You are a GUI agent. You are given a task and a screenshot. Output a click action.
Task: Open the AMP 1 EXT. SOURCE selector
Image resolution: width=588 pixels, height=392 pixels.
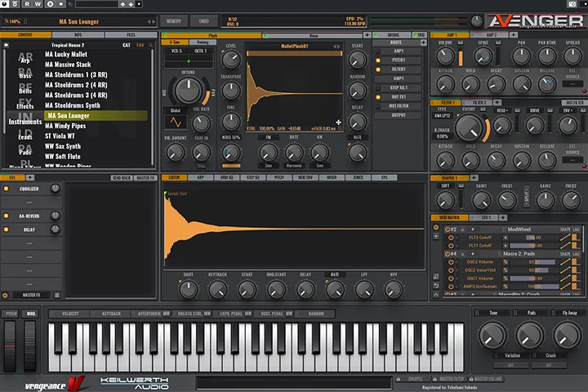[x=572, y=84]
